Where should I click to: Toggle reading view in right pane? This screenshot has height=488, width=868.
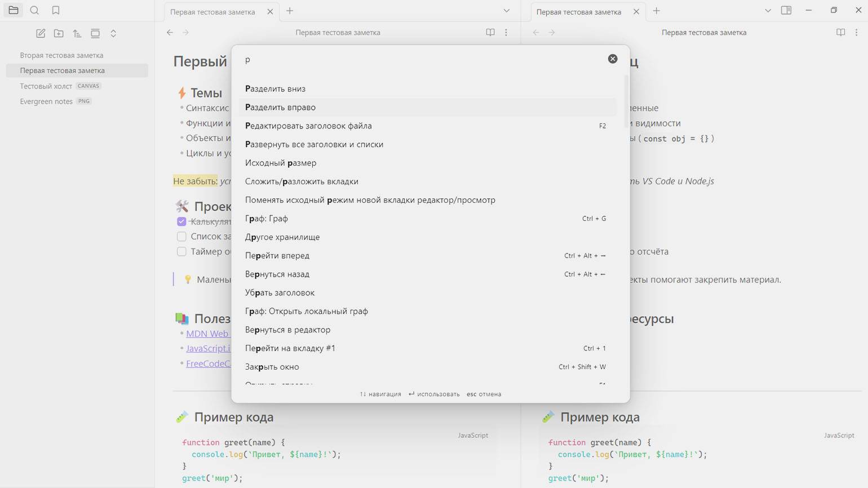point(840,32)
